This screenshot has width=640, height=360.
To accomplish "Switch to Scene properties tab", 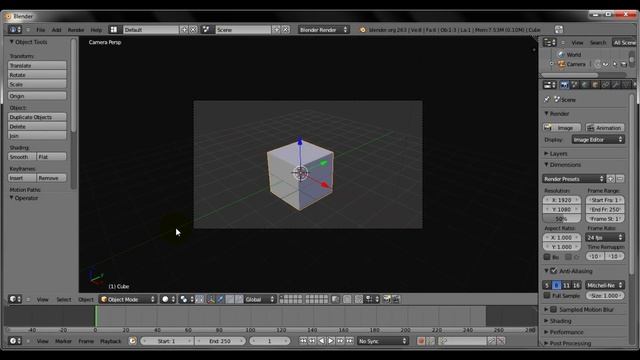I will point(574,84).
